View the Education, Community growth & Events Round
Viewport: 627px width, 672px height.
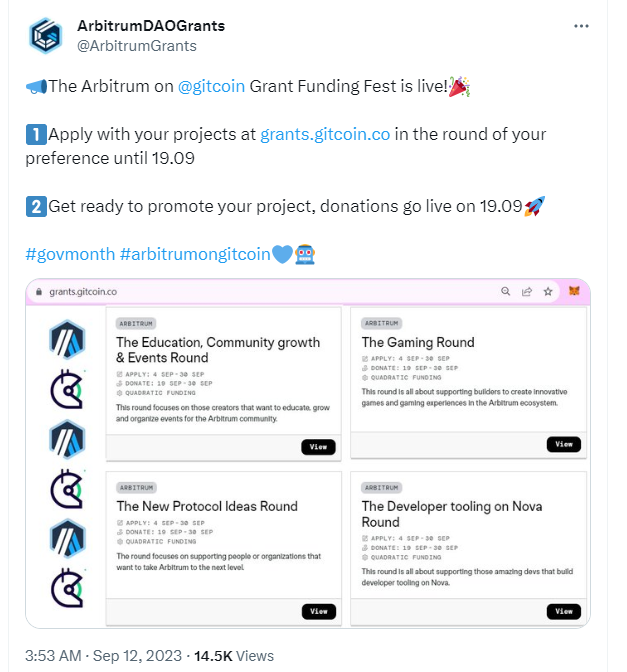(x=318, y=447)
